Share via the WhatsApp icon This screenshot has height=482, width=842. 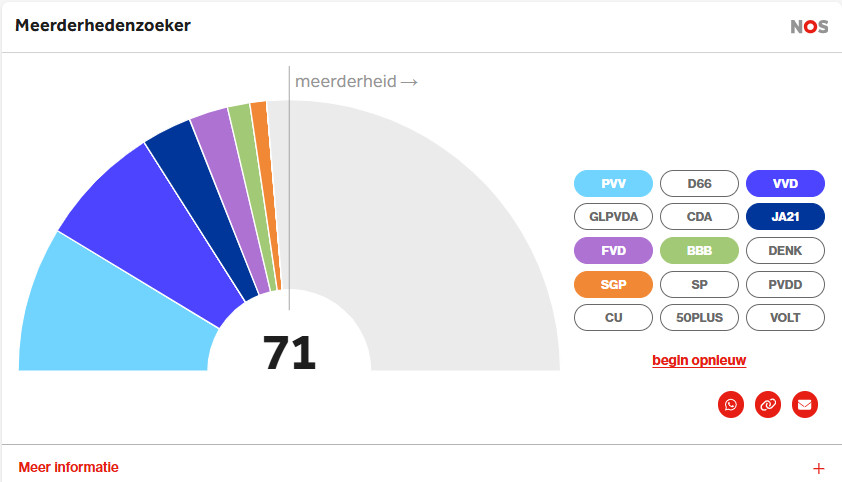[x=731, y=404]
